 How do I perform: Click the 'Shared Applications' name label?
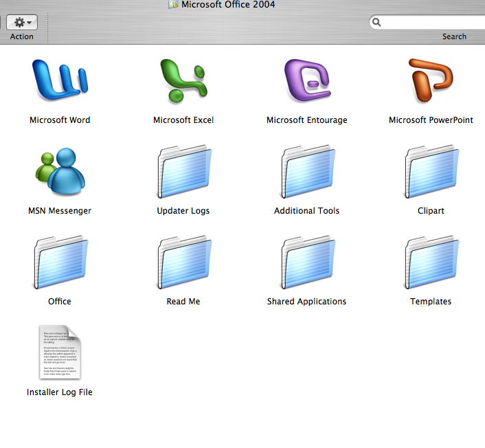[x=306, y=302]
